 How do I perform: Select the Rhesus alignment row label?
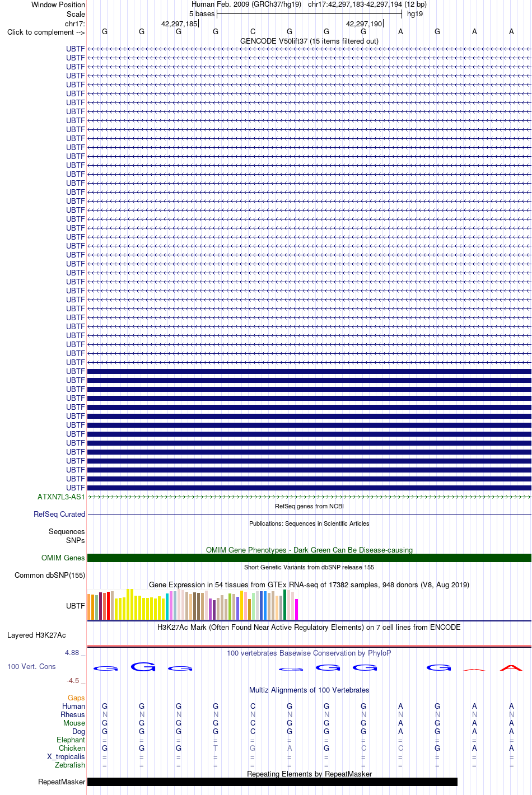pos(73,714)
